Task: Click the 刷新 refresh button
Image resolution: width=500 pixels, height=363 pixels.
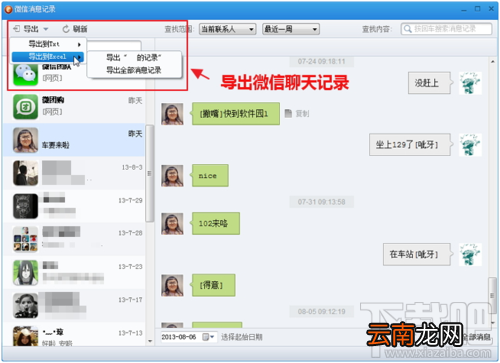Action: pos(75,29)
